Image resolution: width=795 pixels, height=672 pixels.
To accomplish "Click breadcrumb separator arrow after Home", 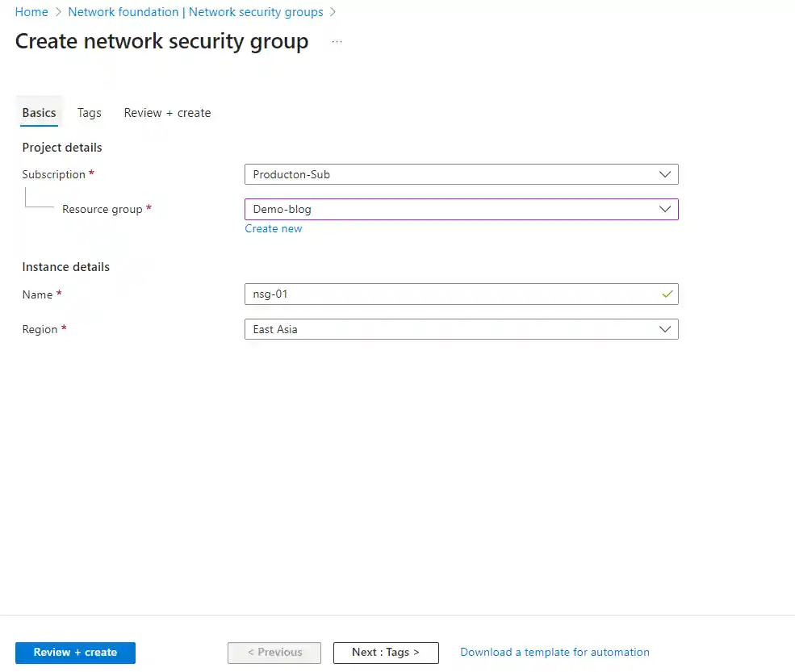I will pyautogui.click(x=58, y=12).
